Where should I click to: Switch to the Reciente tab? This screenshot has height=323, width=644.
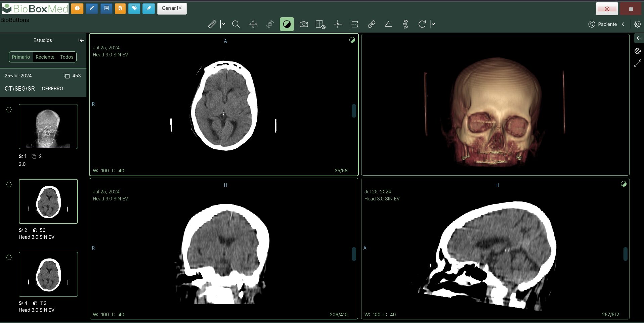tap(45, 57)
